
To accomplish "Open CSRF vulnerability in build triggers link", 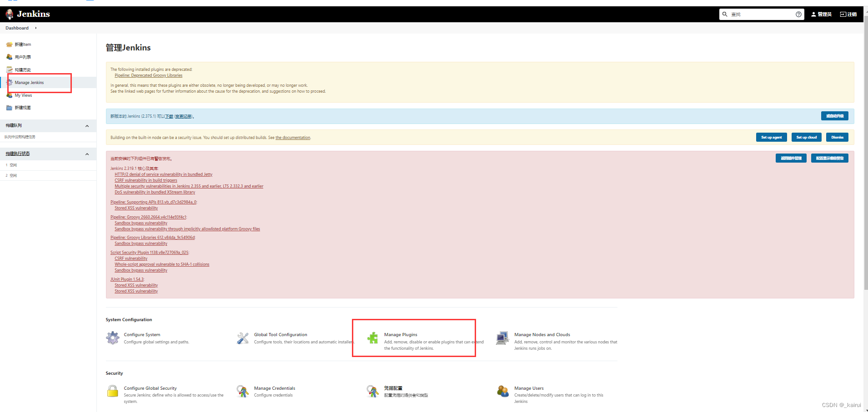I will click(x=146, y=180).
